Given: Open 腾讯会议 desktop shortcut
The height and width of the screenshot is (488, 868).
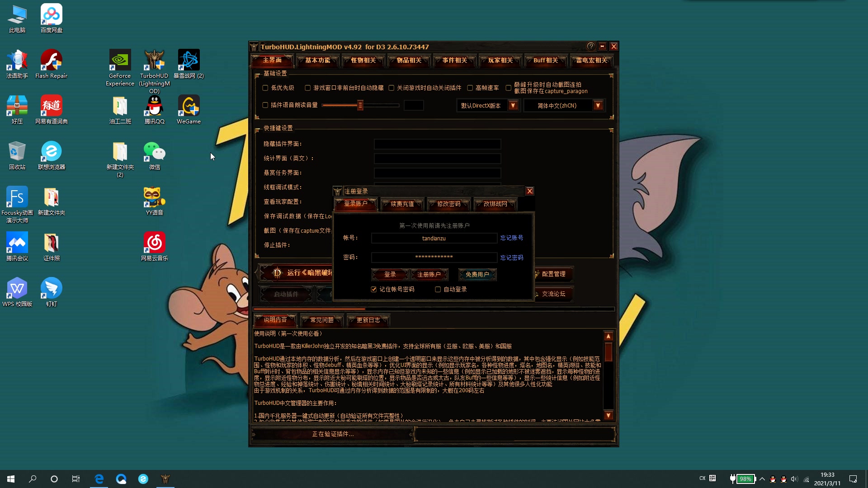Looking at the screenshot, I should pos(17,247).
